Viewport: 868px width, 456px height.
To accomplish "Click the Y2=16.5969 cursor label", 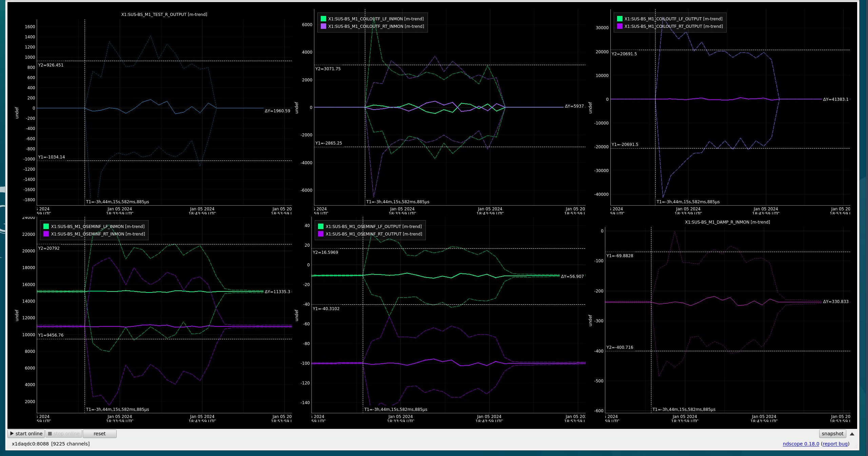I will [325, 252].
